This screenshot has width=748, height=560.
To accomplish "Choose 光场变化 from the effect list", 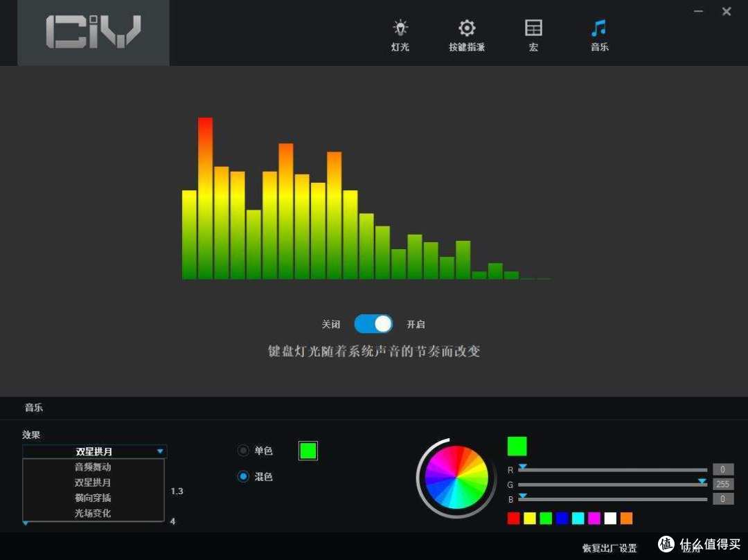I will coord(93,513).
